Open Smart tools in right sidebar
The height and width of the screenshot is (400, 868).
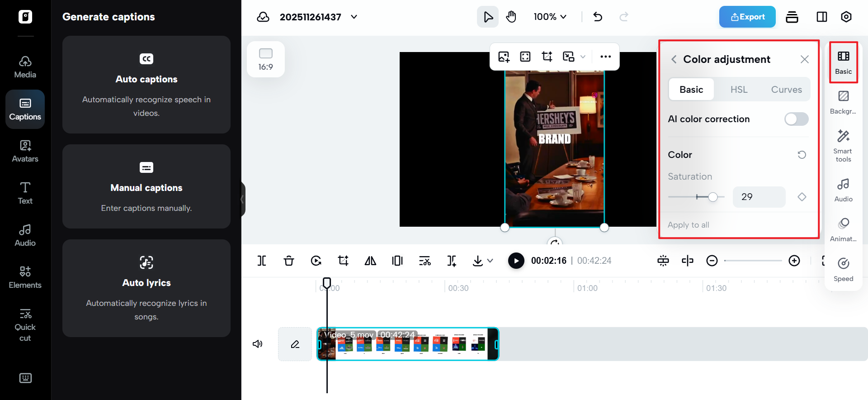[844, 146]
